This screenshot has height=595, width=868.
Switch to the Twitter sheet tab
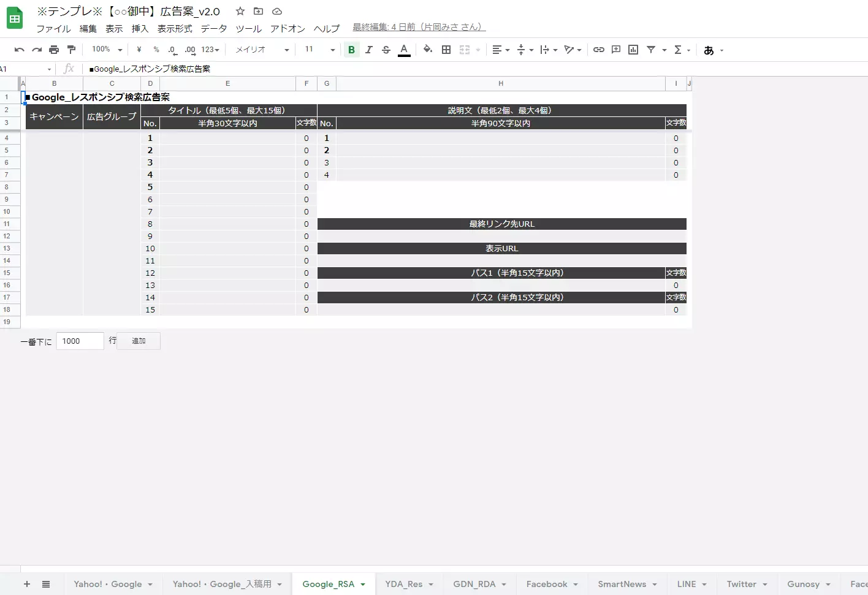(742, 584)
